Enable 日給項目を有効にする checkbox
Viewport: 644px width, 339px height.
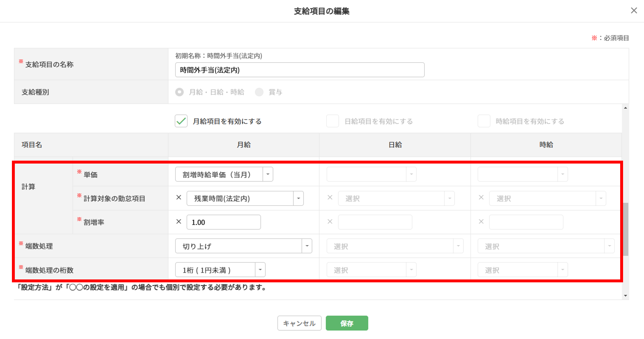[x=333, y=121]
